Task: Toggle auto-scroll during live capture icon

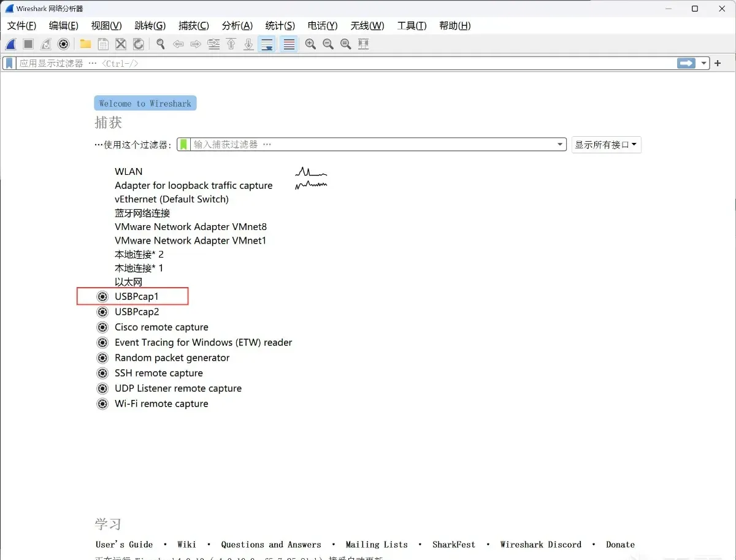Action: pyautogui.click(x=267, y=44)
